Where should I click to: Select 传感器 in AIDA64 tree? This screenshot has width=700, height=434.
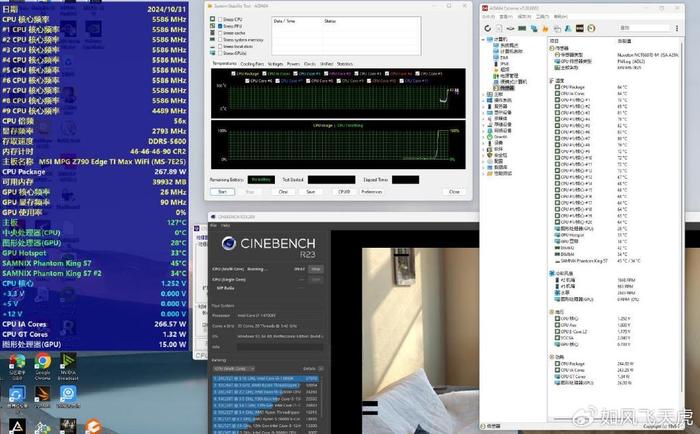507,88
